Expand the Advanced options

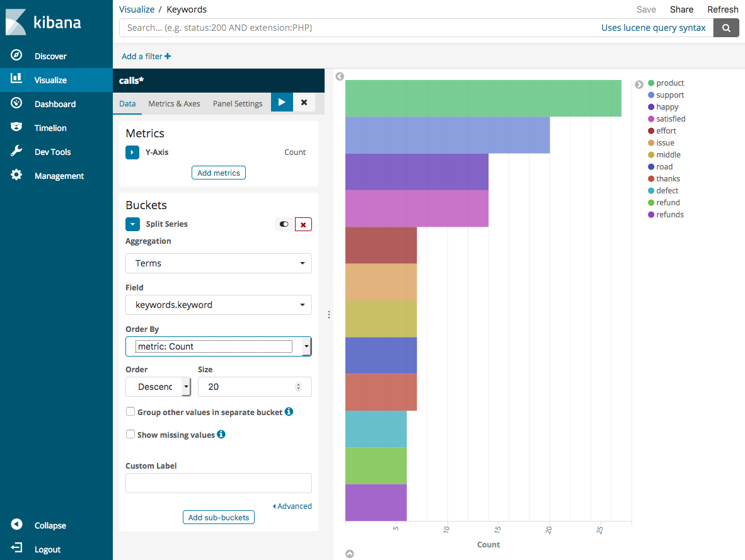click(x=292, y=506)
